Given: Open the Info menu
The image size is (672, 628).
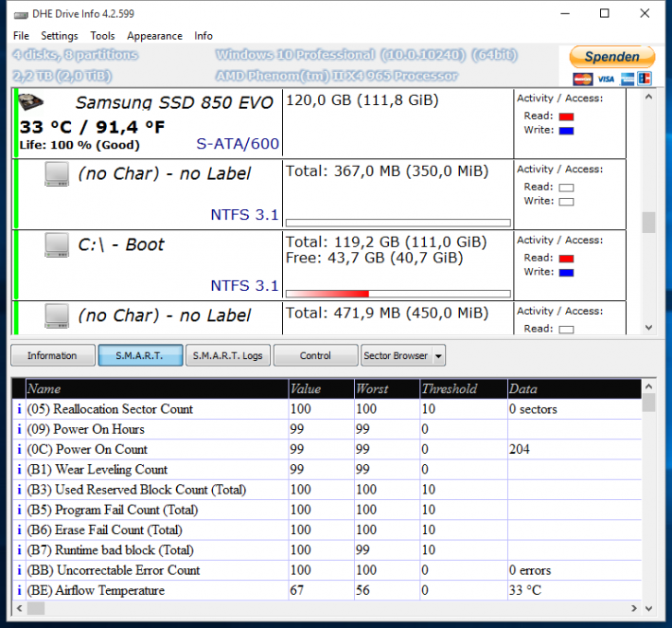Looking at the screenshot, I should pyautogui.click(x=203, y=36).
